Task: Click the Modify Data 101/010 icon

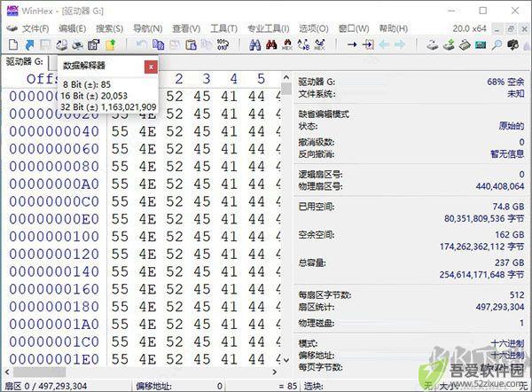Action: tap(223, 44)
